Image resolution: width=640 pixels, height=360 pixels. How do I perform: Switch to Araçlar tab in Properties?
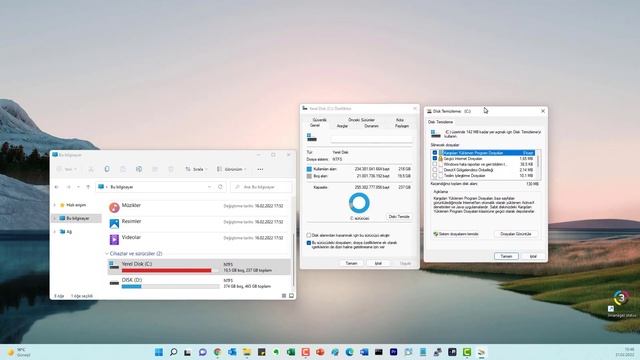pyautogui.click(x=342, y=126)
